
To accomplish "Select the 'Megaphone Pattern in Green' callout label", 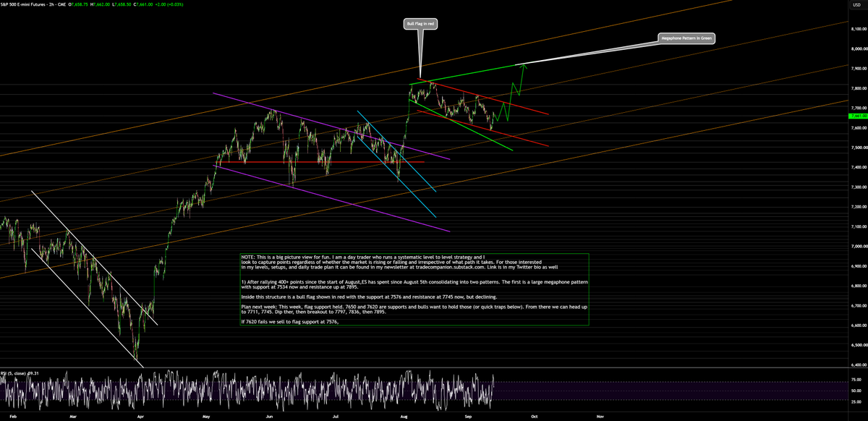I will coord(686,38).
